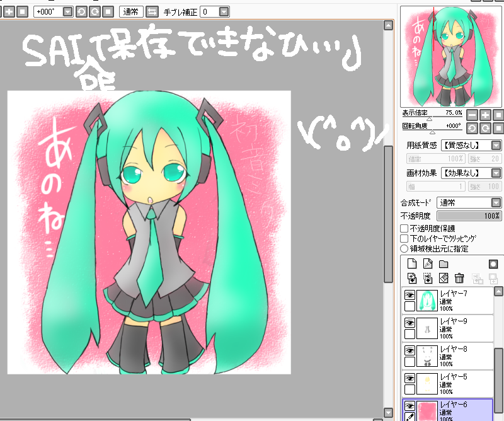Reset zoom with navigator square button

[498, 115]
